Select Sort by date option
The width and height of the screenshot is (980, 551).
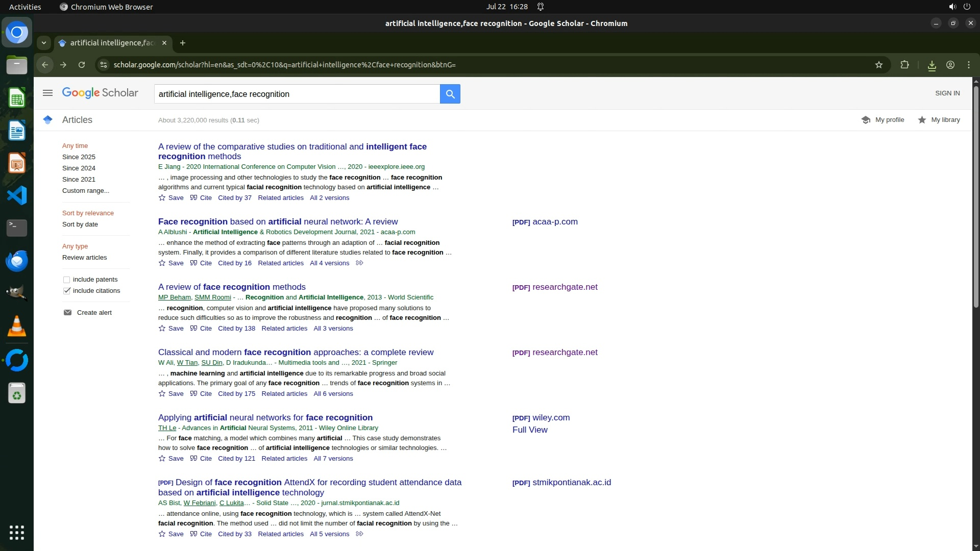click(80, 224)
